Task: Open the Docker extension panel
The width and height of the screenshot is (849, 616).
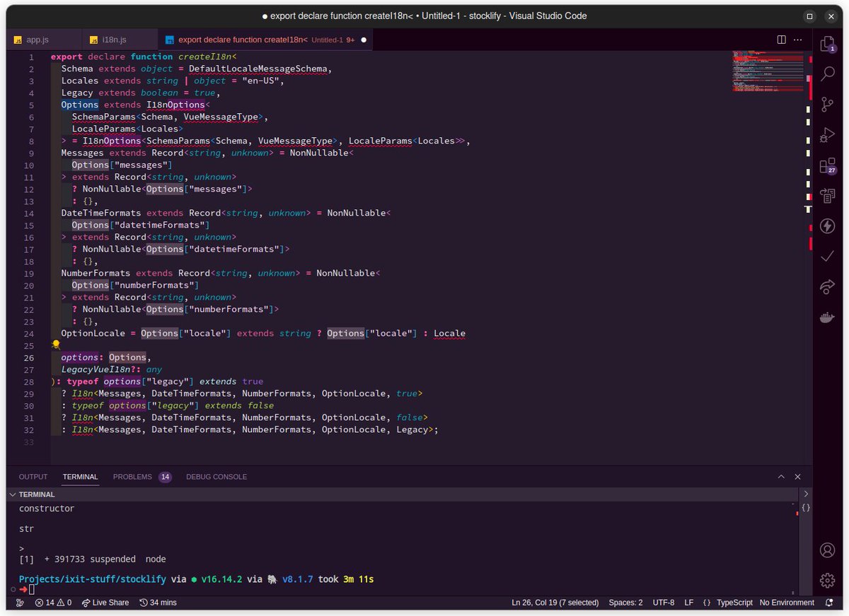Action: pyautogui.click(x=828, y=317)
